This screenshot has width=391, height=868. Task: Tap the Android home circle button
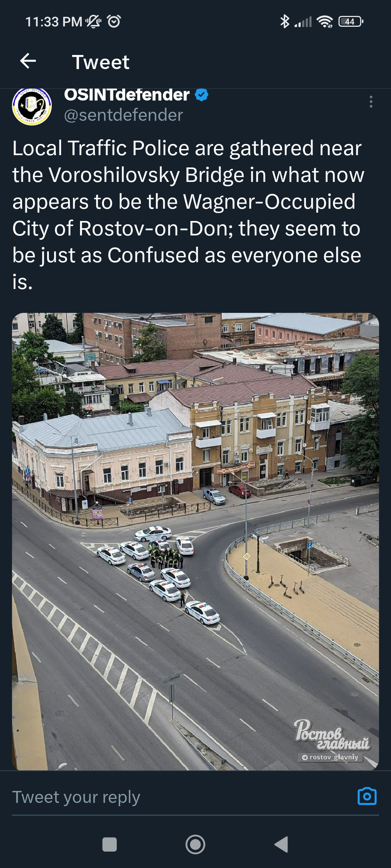coord(195,844)
